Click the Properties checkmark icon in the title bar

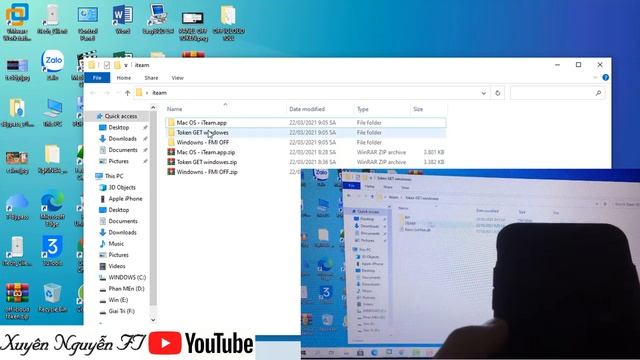tap(107, 65)
